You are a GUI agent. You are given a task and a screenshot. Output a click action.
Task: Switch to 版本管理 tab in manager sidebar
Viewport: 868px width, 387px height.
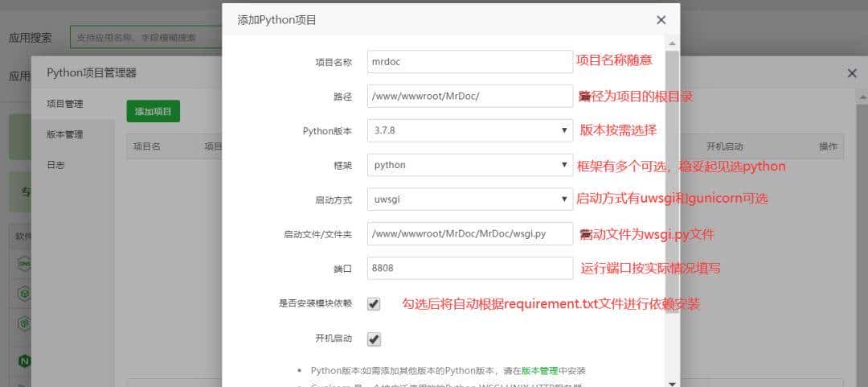pos(65,134)
